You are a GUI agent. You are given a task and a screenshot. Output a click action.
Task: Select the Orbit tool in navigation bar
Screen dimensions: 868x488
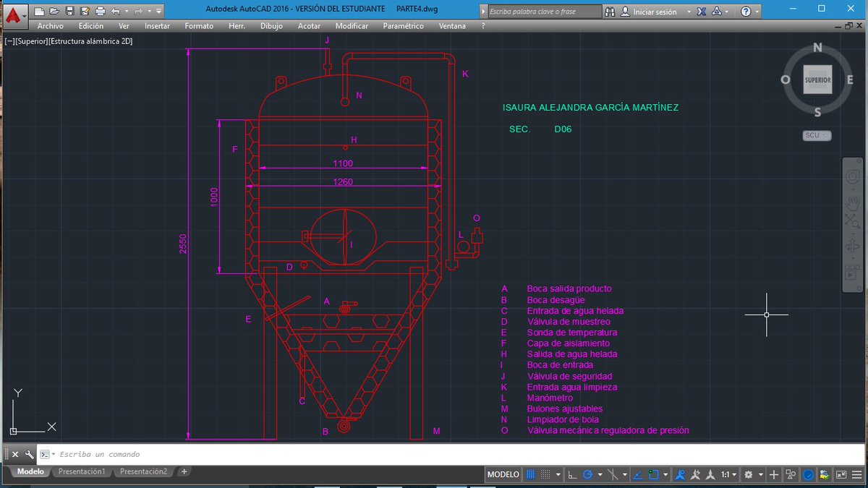[852, 246]
